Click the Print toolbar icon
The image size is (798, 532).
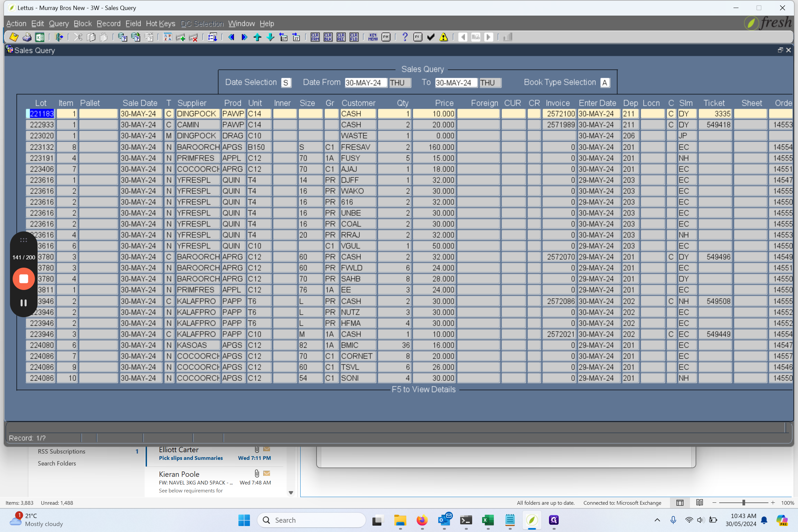(27, 37)
